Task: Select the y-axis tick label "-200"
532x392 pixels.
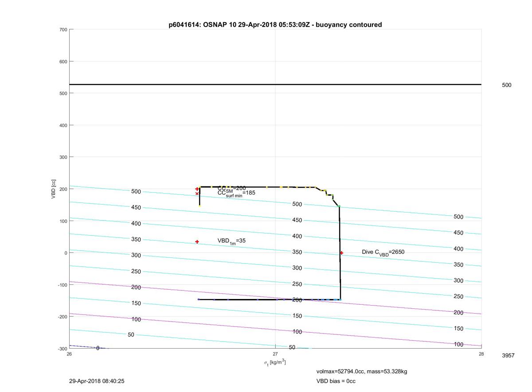Action: 62,317
